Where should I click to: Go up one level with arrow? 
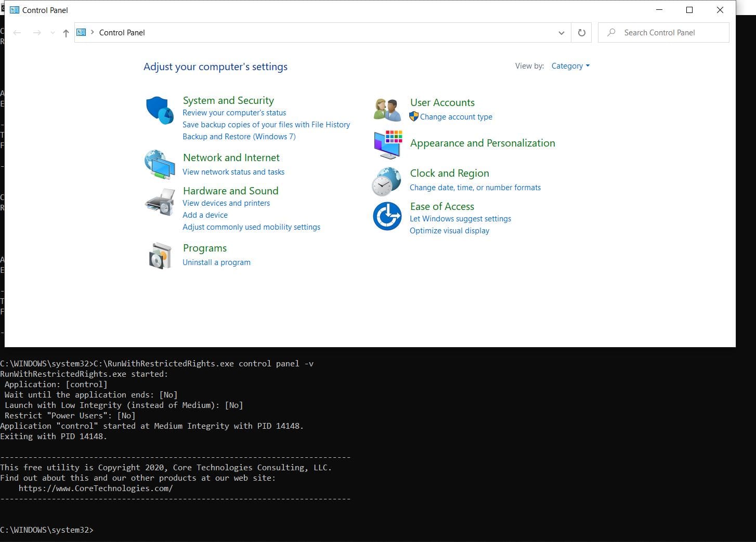[66, 33]
